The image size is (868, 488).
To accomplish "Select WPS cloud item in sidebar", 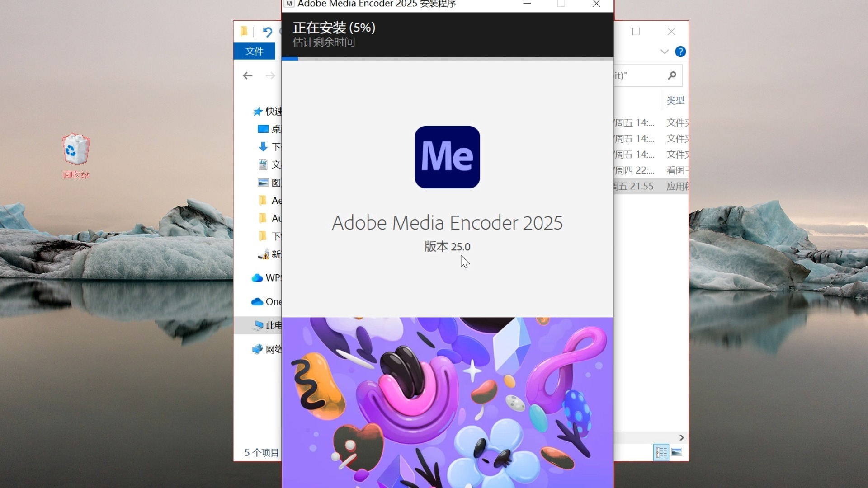I will (266, 277).
